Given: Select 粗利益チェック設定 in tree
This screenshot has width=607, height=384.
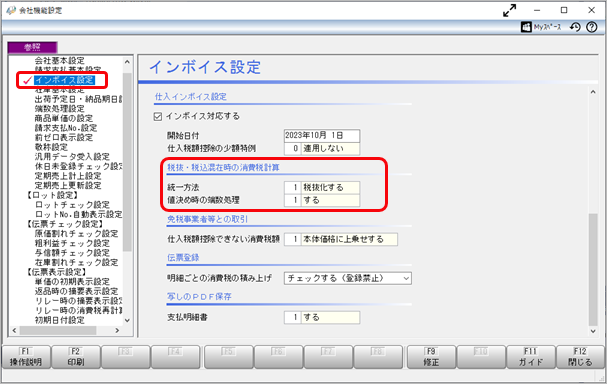Looking at the screenshot, I should [72, 243].
